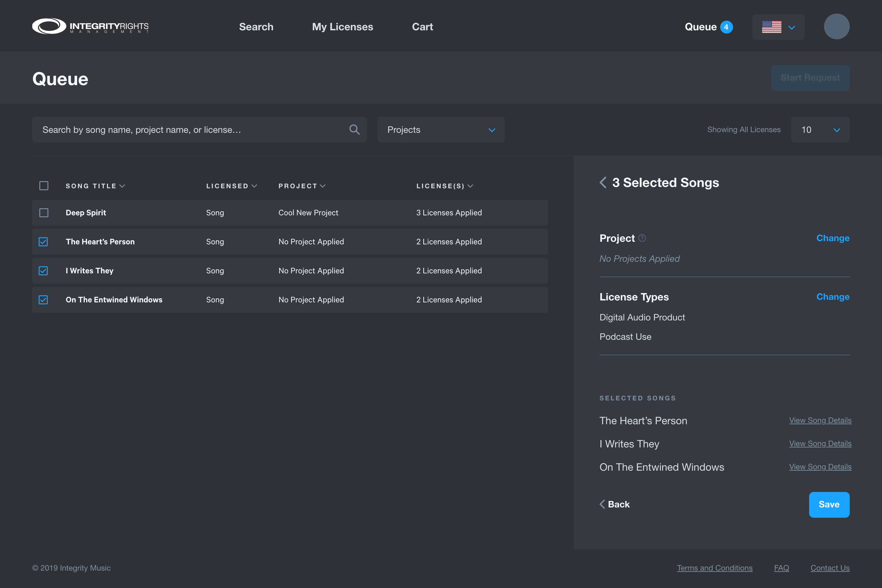Viewport: 882px width, 588px height.
Task: View Song Details for I Writes They
Action: [820, 444]
